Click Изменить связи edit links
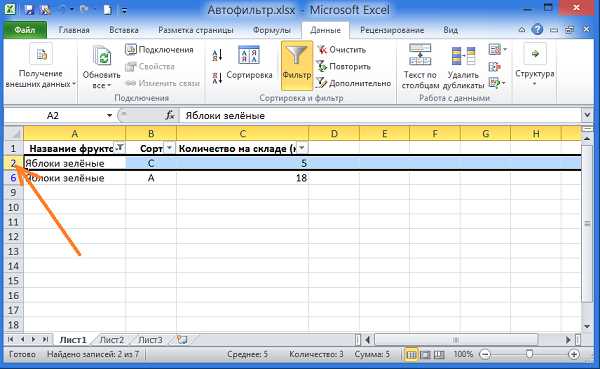 point(163,83)
